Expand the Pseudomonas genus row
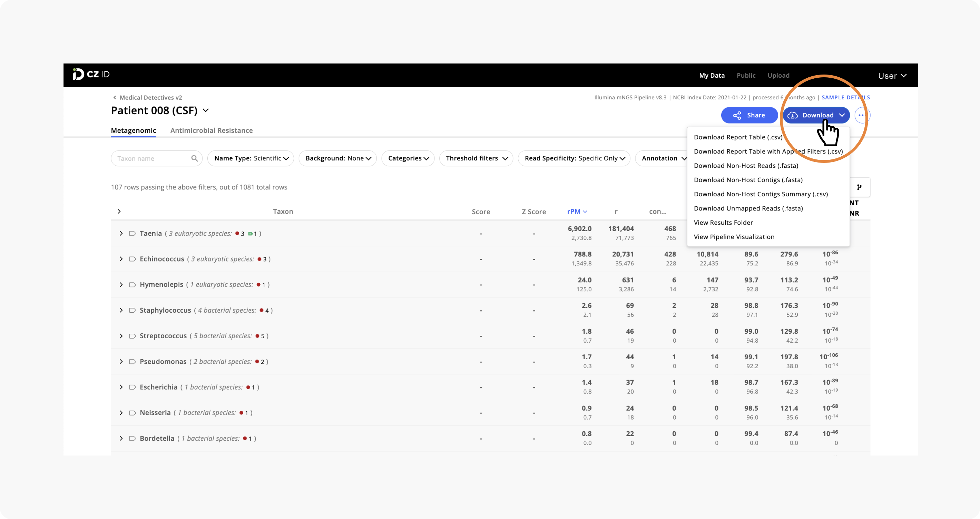 pyautogui.click(x=121, y=361)
